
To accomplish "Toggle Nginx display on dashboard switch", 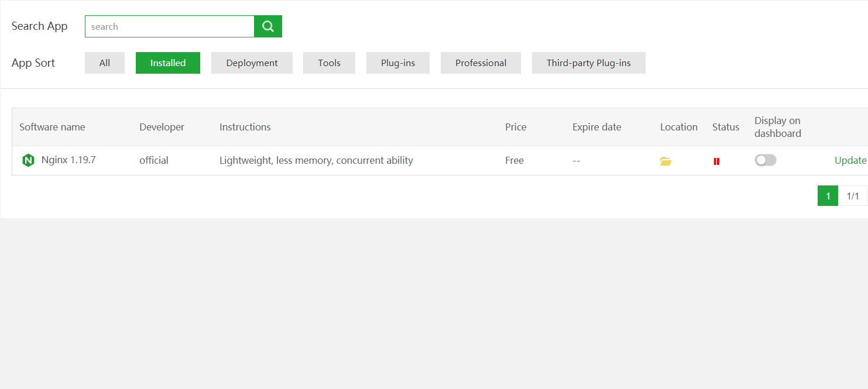I will click(x=765, y=160).
